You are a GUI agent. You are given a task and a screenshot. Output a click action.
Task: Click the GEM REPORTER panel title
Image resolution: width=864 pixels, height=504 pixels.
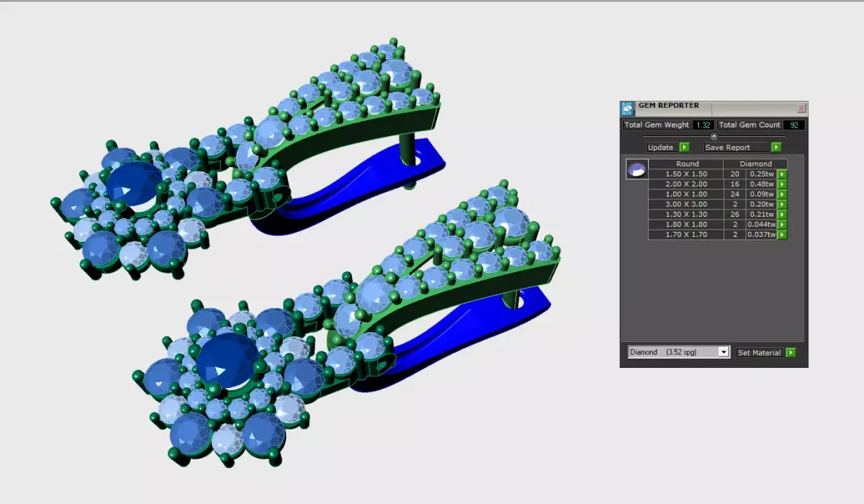tap(668, 105)
